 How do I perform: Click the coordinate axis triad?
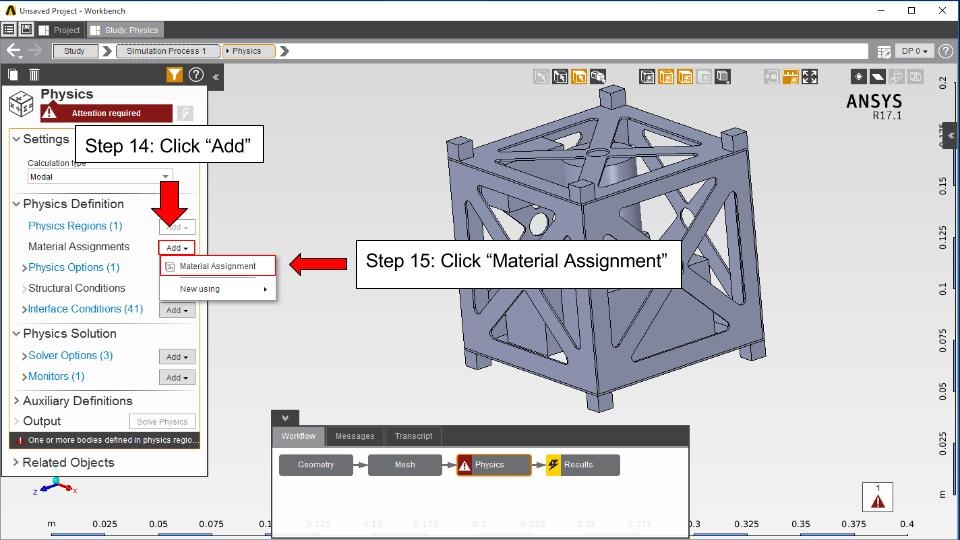point(55,487)
